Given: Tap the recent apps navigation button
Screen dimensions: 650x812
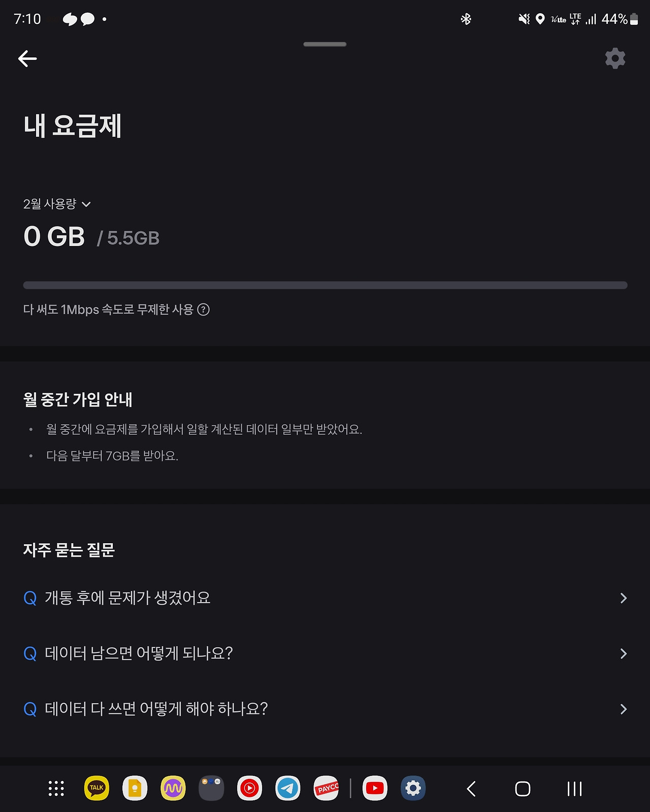Looking at the screenshot, I should (574, 789).
